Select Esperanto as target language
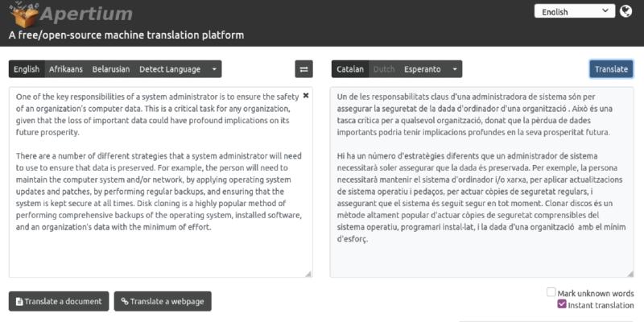The height and width of the screenshot is (322, 644). 422,69
